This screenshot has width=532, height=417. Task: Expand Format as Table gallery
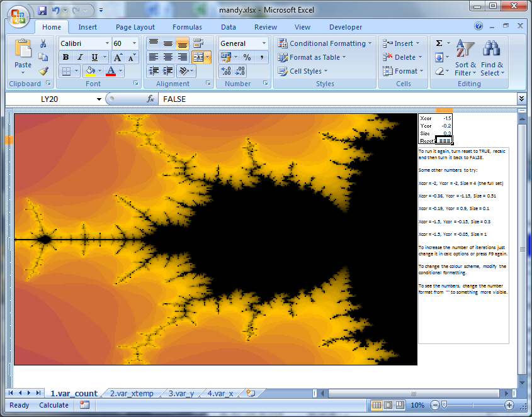point(312,57)
